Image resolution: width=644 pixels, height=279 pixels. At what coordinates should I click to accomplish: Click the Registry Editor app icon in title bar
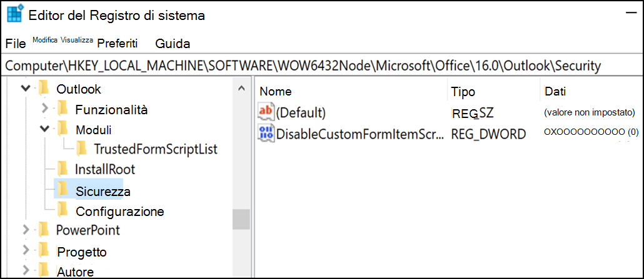click(x=15, y=15)
